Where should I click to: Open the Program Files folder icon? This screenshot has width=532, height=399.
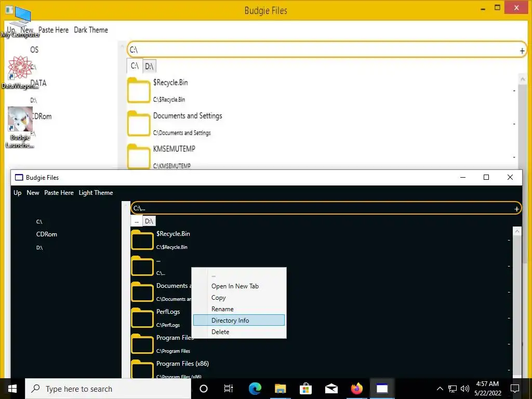click(x=142, y=344)
